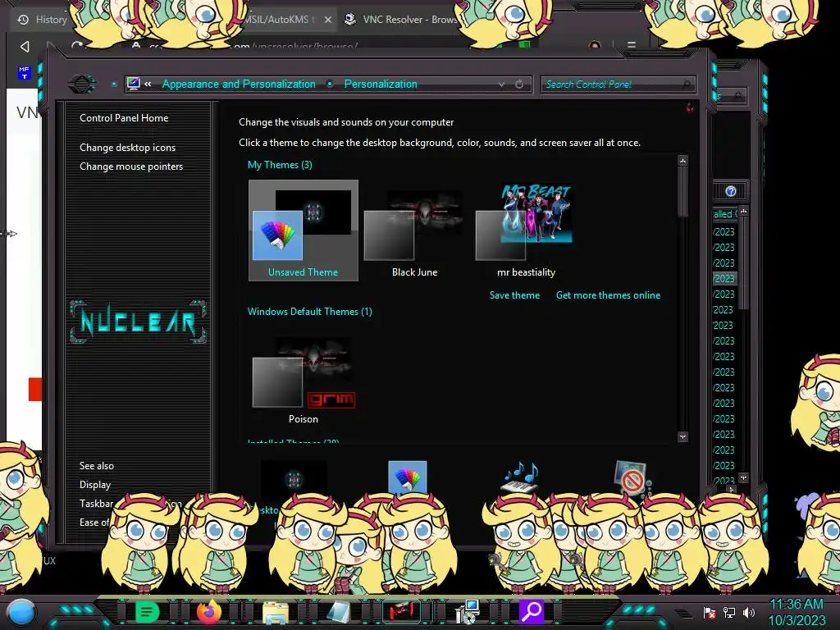Click the search magnifier in Search Control Panel
Viewport: 840px width, 630px height.
(x=687, y=84)
